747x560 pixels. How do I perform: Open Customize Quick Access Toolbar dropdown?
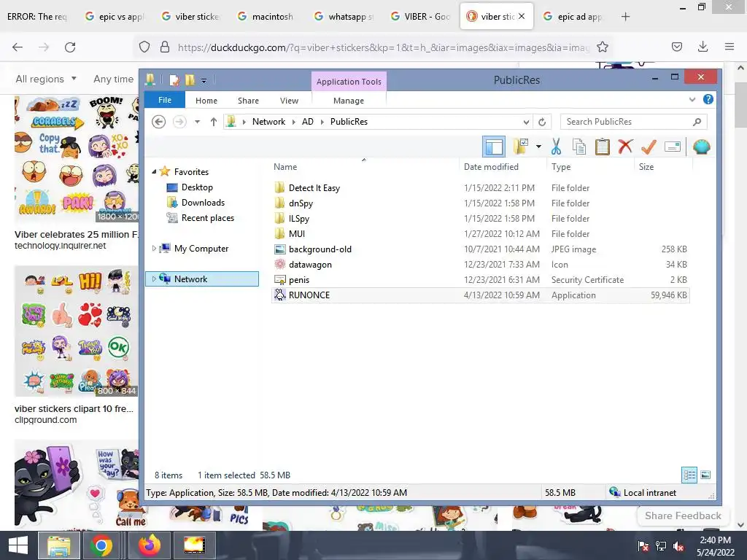(204, 80)
